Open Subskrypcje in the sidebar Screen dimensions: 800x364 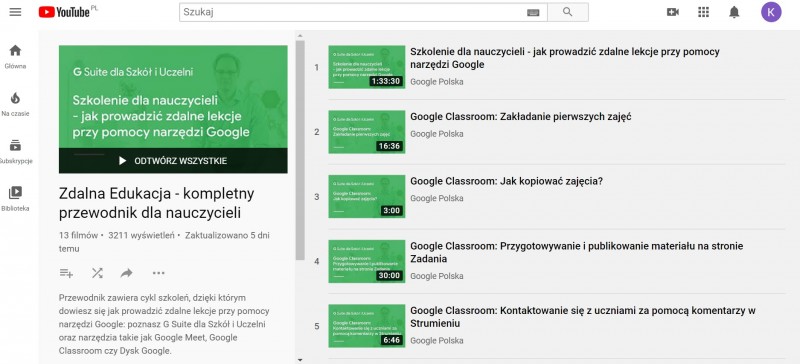pyautogui.click(x=15, y=152)
